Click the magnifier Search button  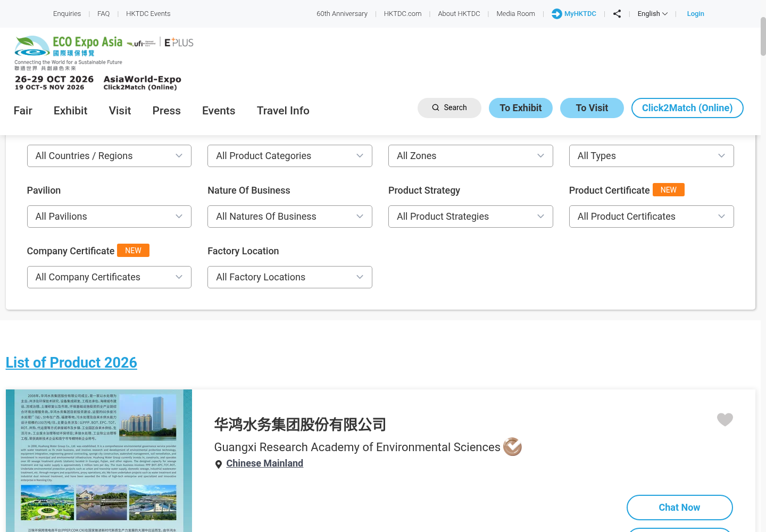pos(449,108)
